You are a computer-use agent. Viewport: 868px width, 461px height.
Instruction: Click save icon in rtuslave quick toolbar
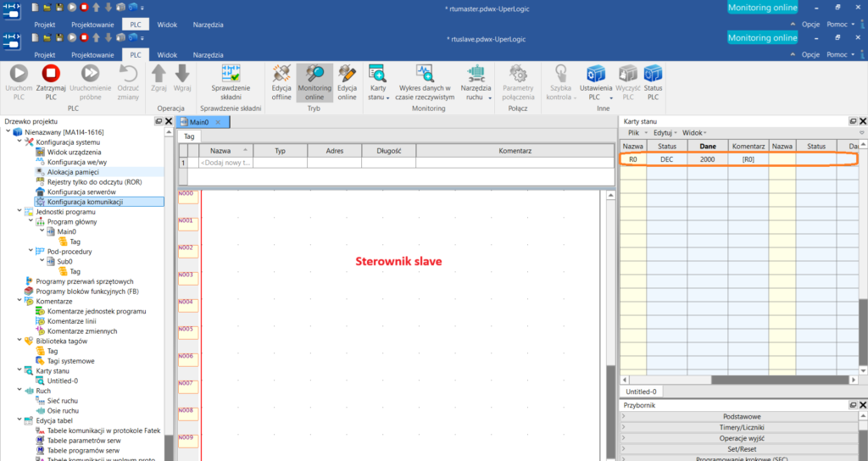60,38
